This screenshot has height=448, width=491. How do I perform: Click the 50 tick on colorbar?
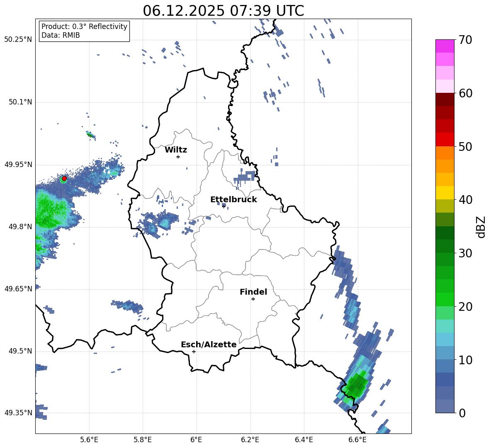click(465, 146)
